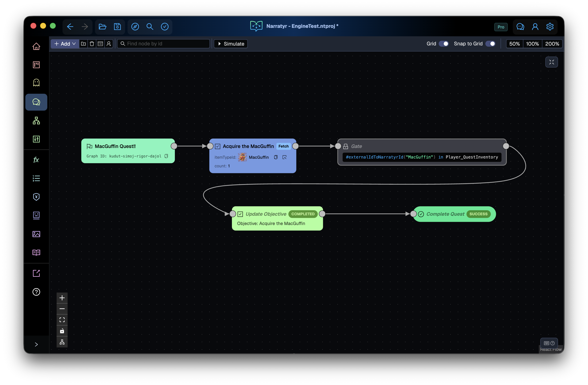Viewport: 588px width, 385px height.
Task: Click the compass navigate icon in title bar
Action: (x=135, y=26)
